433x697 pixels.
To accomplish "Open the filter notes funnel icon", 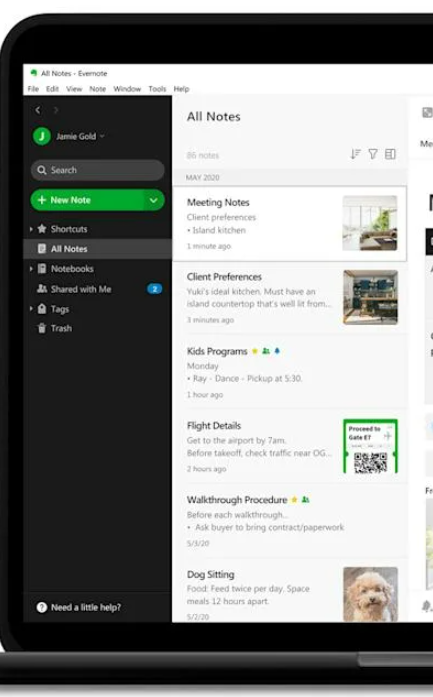I will 373,154.
